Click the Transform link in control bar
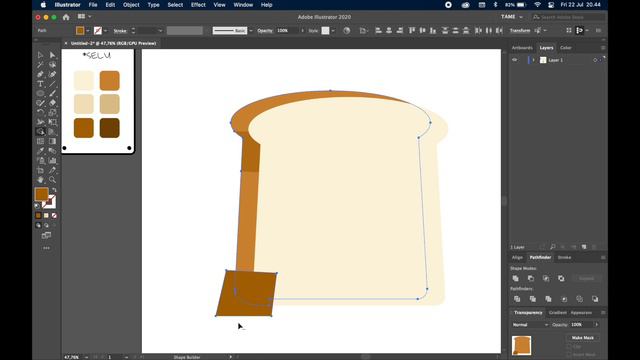This screenshot has width=640, height=360. (x=520, y=31)
